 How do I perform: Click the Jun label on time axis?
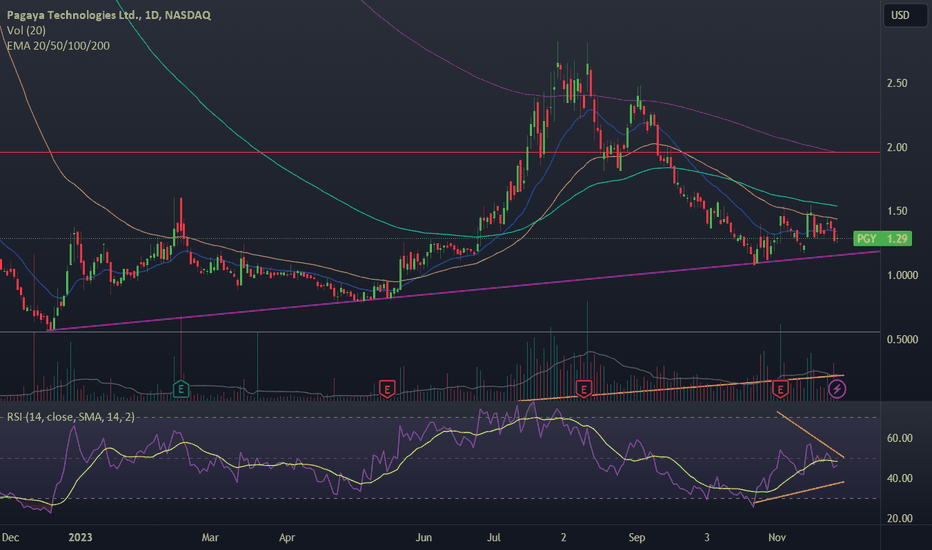423,538
